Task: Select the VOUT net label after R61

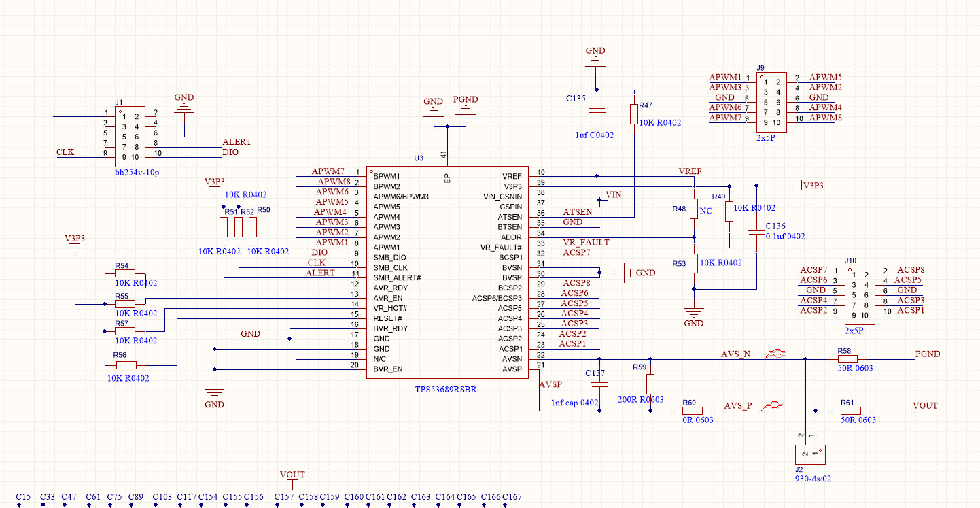Action: pyautogui.click(x=926, y=405)
